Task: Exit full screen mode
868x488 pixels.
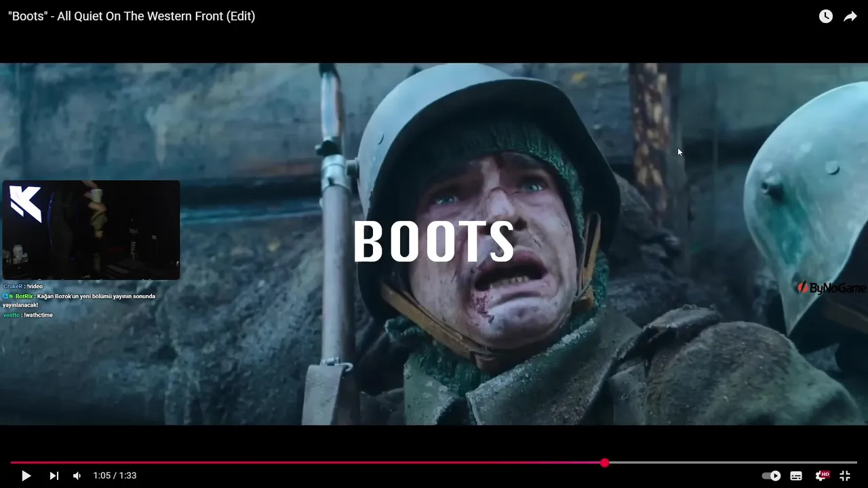Action: click(x=845, y=476)
